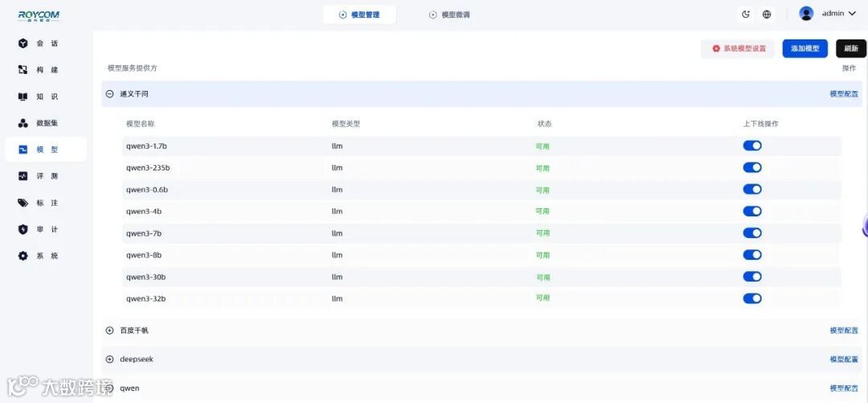The width and height of the screenshot is (868, 403).
Task: Click the qwen3-7b model name
Action: (144, 233)
